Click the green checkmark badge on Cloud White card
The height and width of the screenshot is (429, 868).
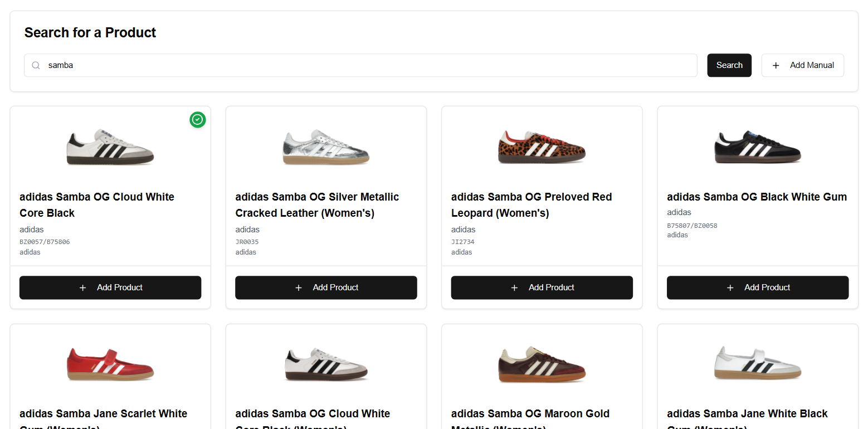coord(198,119)
